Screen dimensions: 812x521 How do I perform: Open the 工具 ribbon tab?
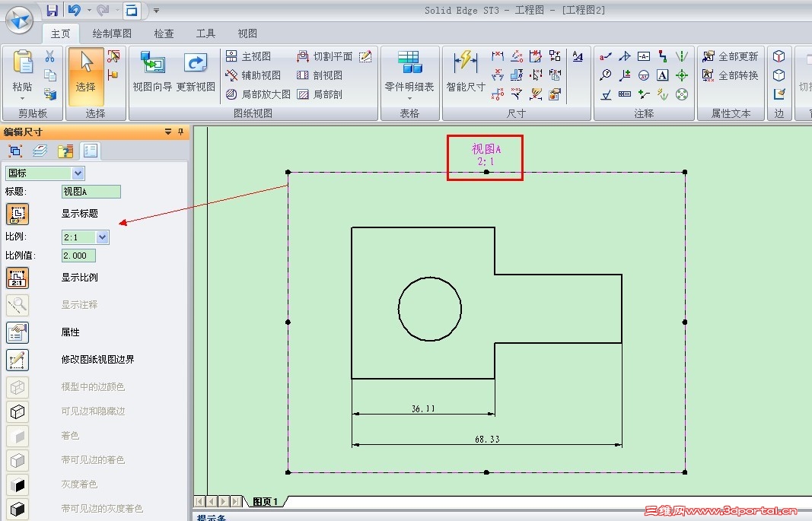[205, 33]
